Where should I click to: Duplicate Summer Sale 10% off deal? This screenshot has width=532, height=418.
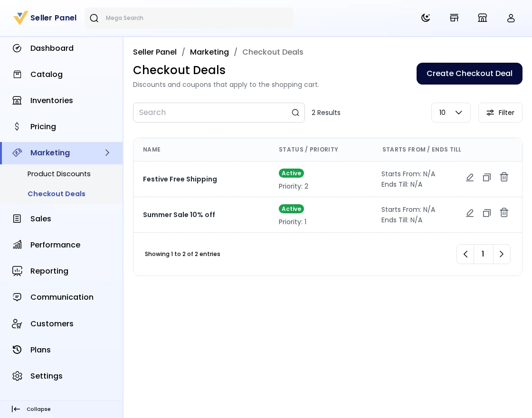[487, 213]
